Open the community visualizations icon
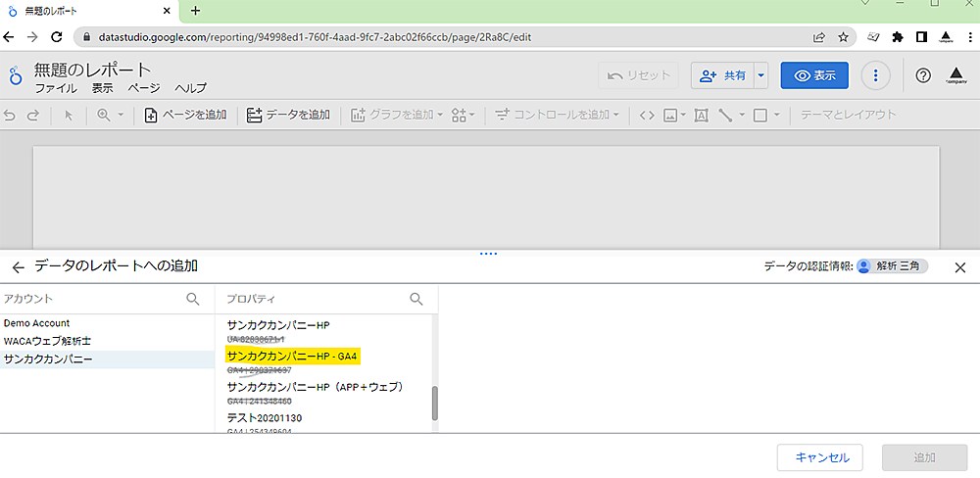This screenshot has height=478, width=980. pyautogui.click(x=460, y=115)
